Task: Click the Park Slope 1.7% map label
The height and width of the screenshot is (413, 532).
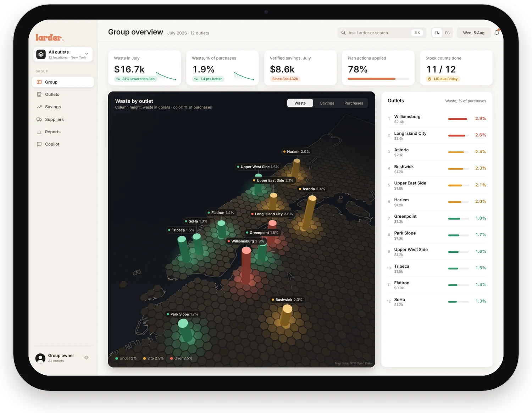Action: [x=182, y=314]
